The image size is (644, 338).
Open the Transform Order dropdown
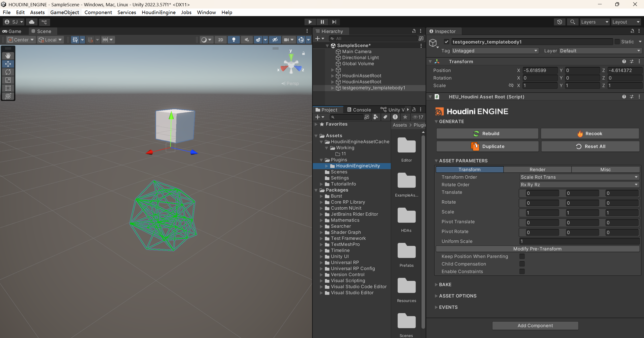click(x=579, y=177)
